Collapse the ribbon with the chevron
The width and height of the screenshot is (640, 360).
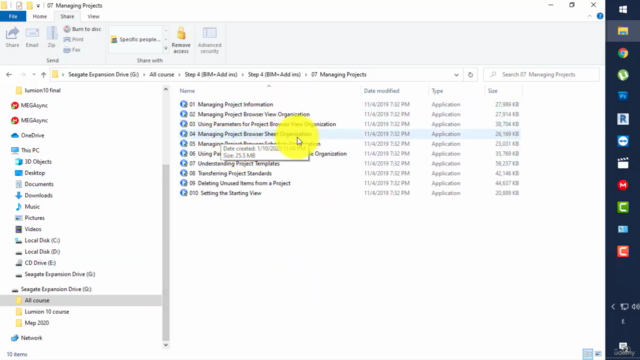pyautogui.click(x=589, y=16)
